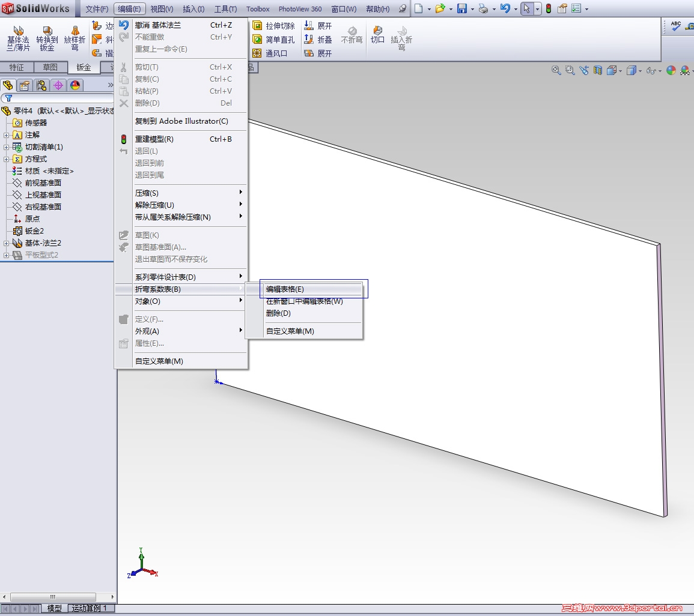Open the 插入(I) menu
The width and height of the screenshot is (694, 616).
[x=193, y=9]
